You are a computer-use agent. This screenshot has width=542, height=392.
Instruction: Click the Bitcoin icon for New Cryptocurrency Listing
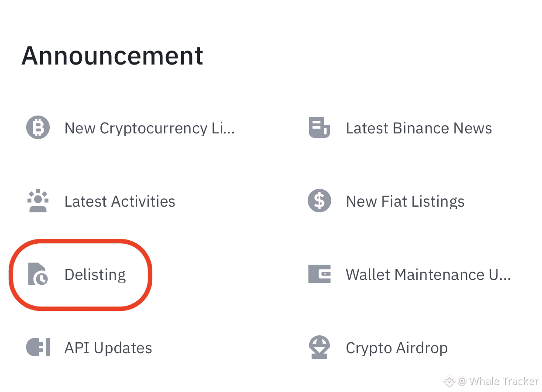pyautogui.click(x=38, y=127)
